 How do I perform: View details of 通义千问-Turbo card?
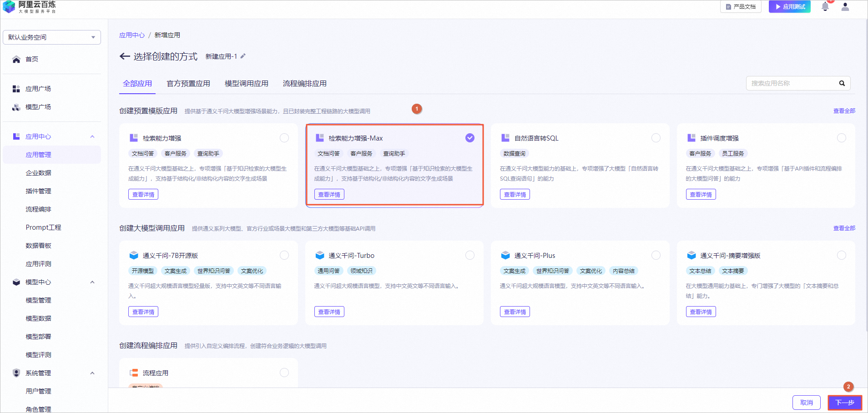(x=329, y=312)
